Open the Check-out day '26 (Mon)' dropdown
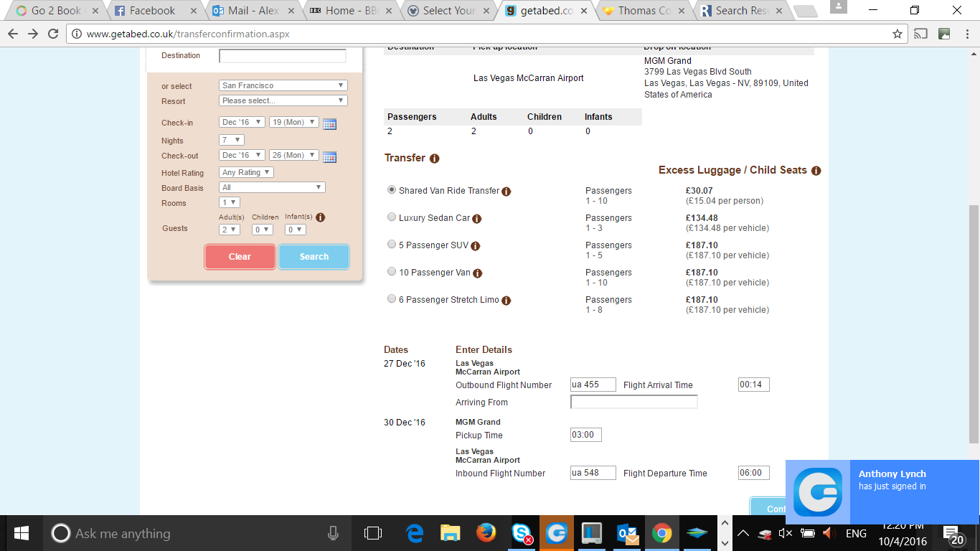This screenshot has height=551, width=980. click(x=294, y=155)
